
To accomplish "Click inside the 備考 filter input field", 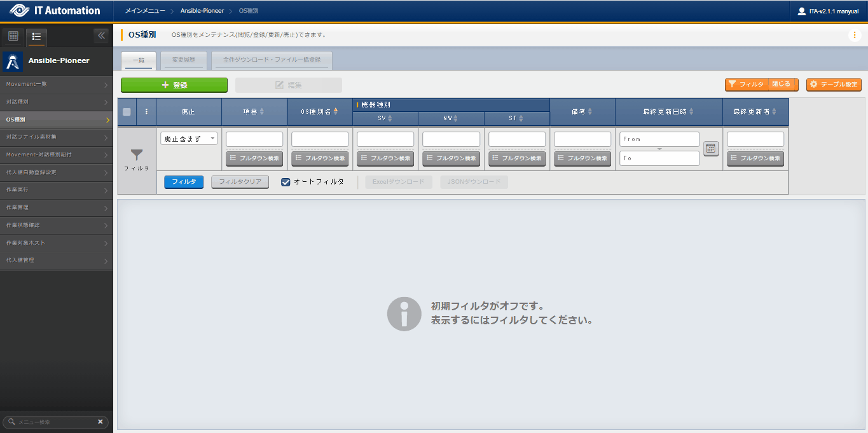I will [x=582, y=139].
